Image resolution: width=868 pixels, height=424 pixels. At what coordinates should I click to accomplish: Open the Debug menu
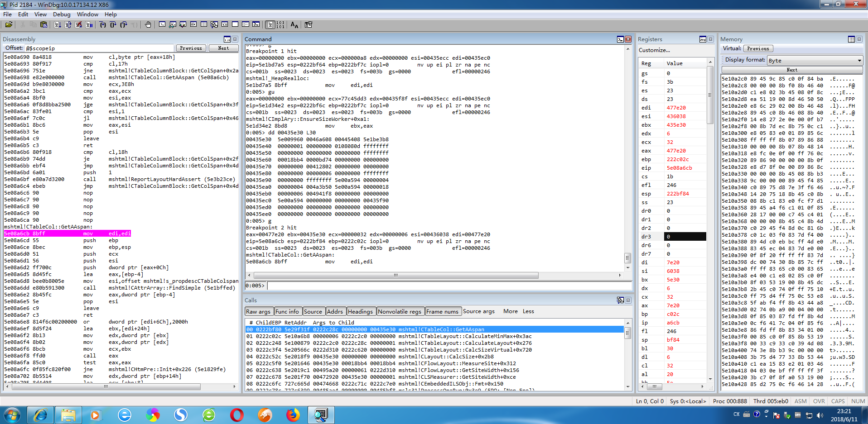62,14
